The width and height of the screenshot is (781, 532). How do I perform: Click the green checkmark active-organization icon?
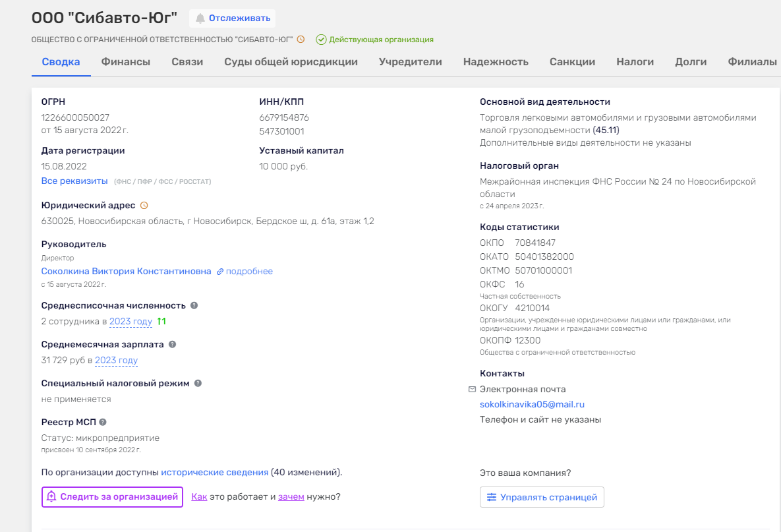pos(321,40)
